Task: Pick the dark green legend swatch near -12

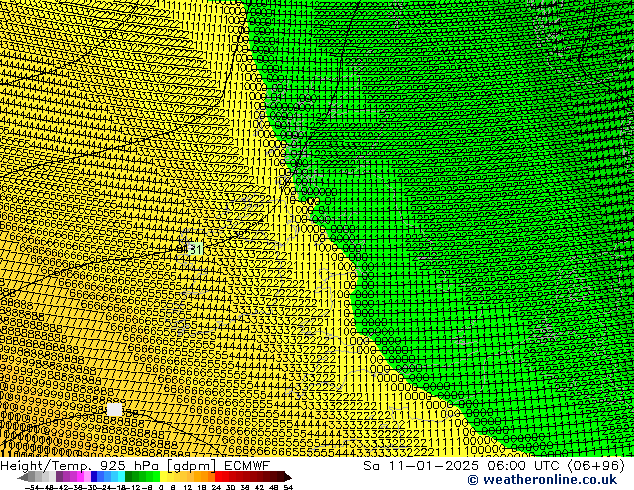Action: (129, 477)
